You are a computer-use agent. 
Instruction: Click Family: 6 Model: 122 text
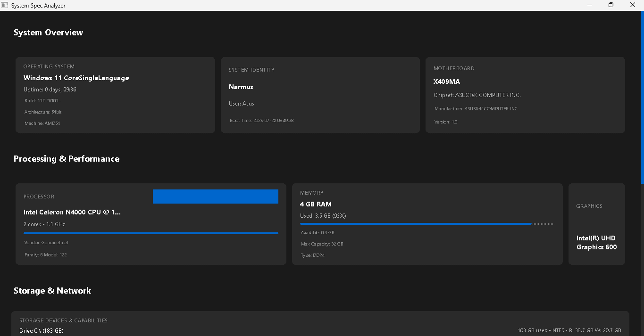46,255
